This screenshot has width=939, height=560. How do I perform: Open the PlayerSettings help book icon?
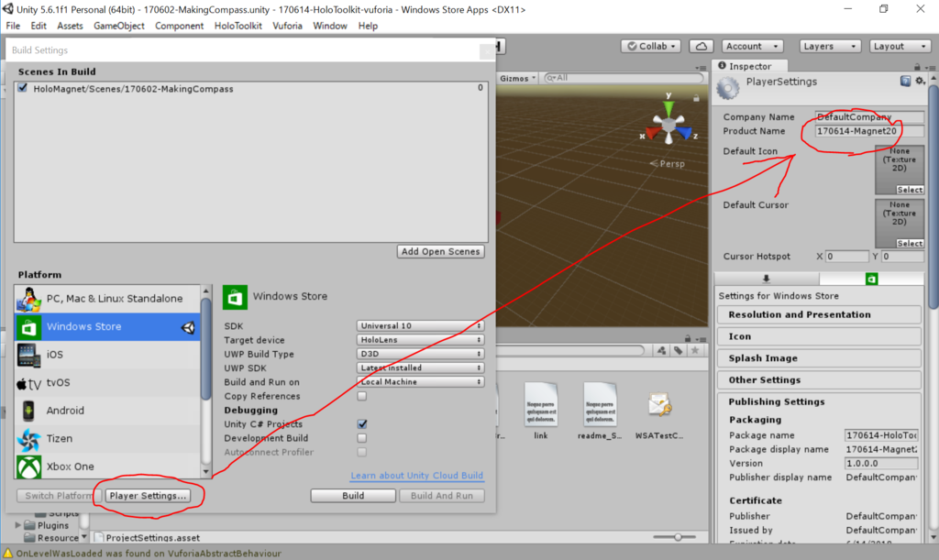pos(905,82)
